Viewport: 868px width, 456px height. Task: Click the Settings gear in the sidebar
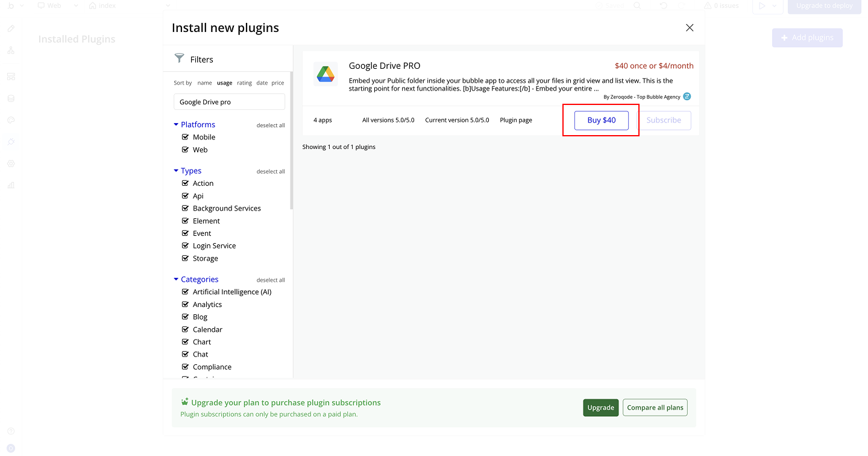pyautogui.click(x=11, y=163)
